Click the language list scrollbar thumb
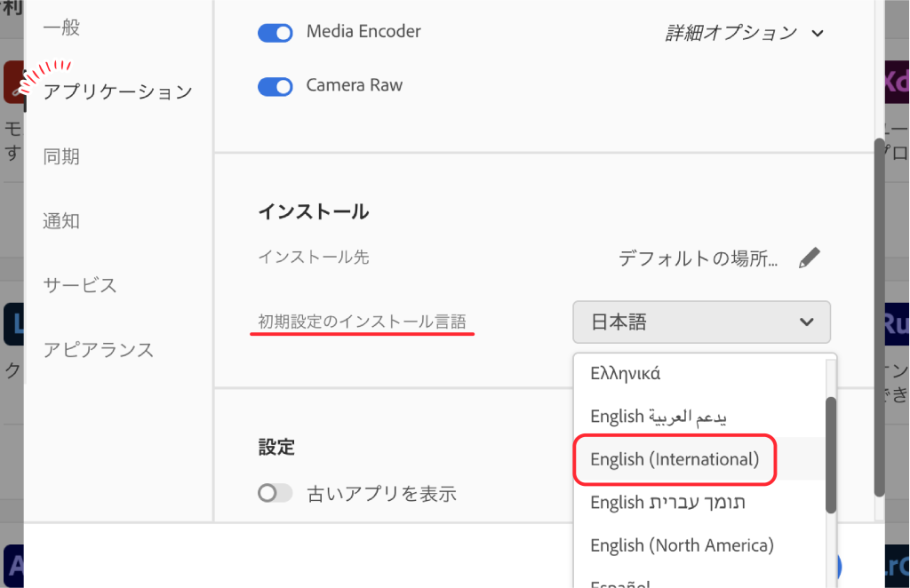The image size is (910, 588). click(x=831, y=455)
